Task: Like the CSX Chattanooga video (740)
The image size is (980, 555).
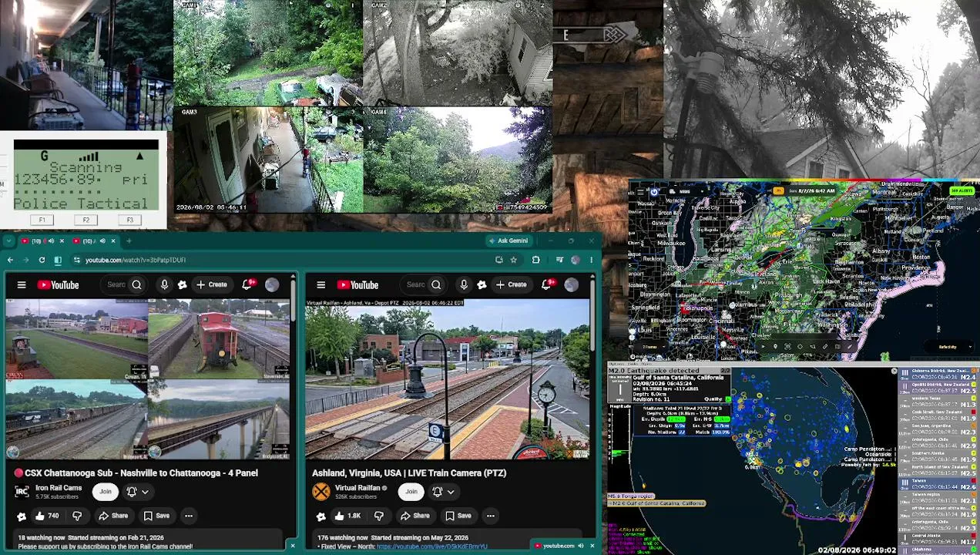Action: [x=46, y=516]
